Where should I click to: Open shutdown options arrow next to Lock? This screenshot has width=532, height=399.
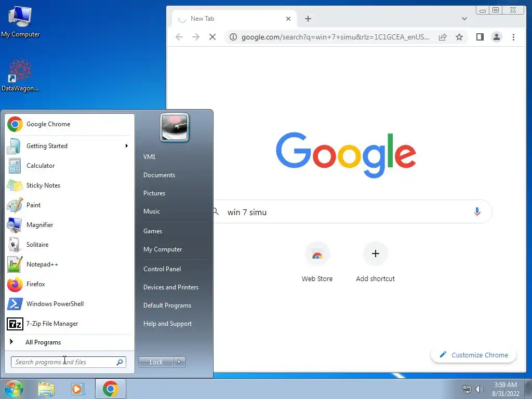[x=179, y=362]
